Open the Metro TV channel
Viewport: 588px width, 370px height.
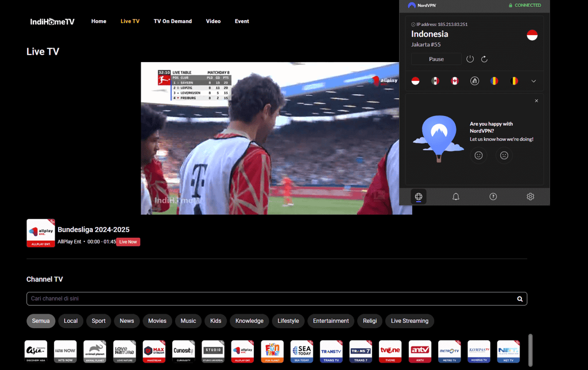click(x=449, y=352)
